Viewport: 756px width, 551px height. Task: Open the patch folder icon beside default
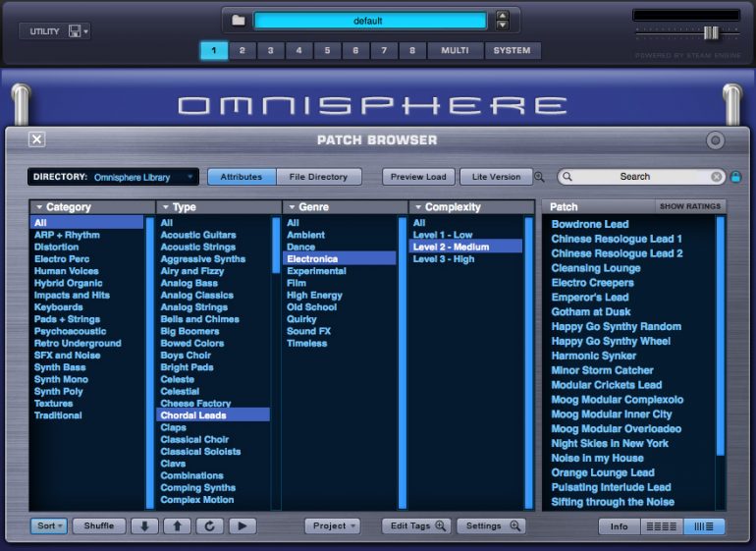click(x=239, y=21)
